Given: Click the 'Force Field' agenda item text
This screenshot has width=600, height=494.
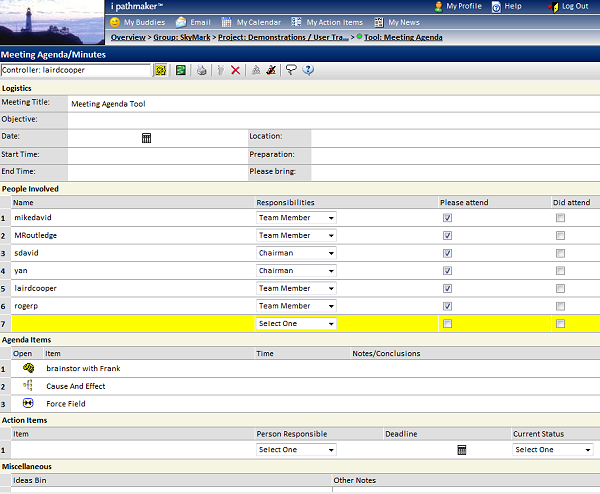Looking at the screenshot, I should point(66,404).
